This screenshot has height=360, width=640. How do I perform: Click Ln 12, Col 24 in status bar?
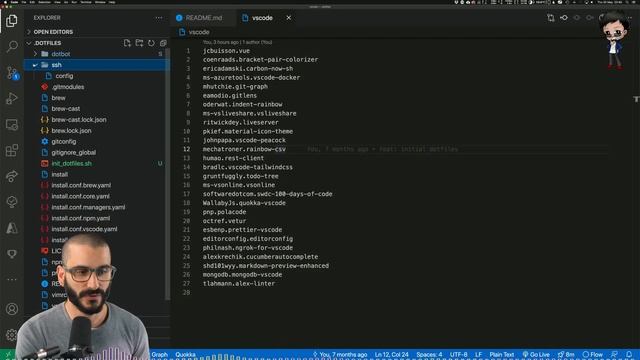[x=391, y=355]
